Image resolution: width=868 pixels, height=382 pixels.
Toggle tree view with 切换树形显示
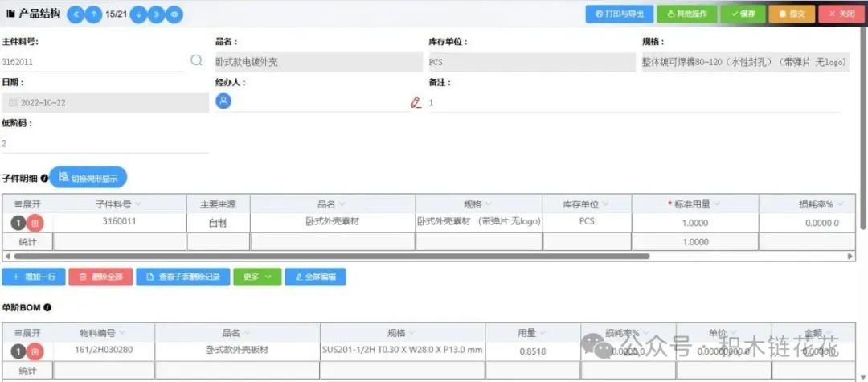coord(88,178)
